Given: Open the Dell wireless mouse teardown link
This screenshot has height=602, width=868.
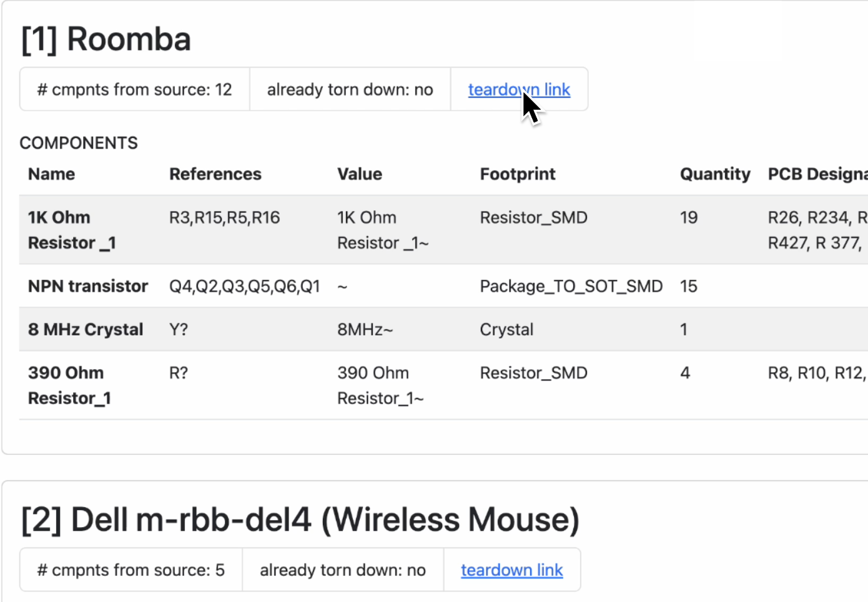Looking at the screenshot, I should 511,570.
